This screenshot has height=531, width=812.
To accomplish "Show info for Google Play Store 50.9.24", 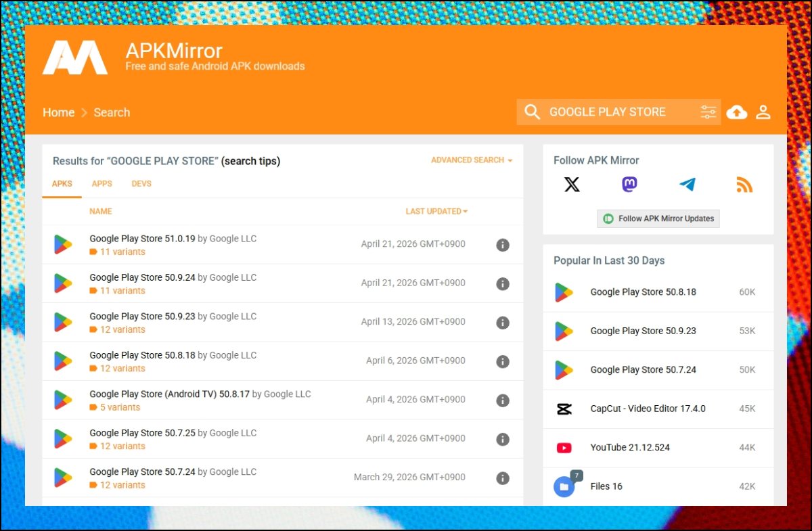I will (x=503, y=284).
